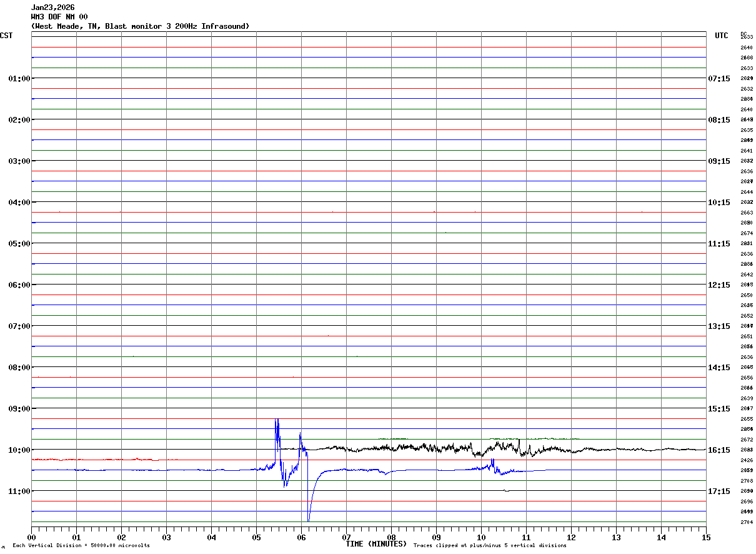The height and width of the screenshot is (554, 756).
Task: Click the 11:00 CST time label
Action: point(19,491)
